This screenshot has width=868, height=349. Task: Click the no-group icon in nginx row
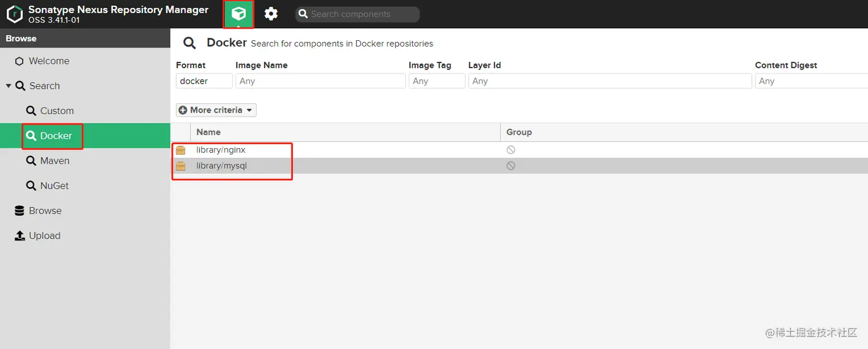(510, 150)
